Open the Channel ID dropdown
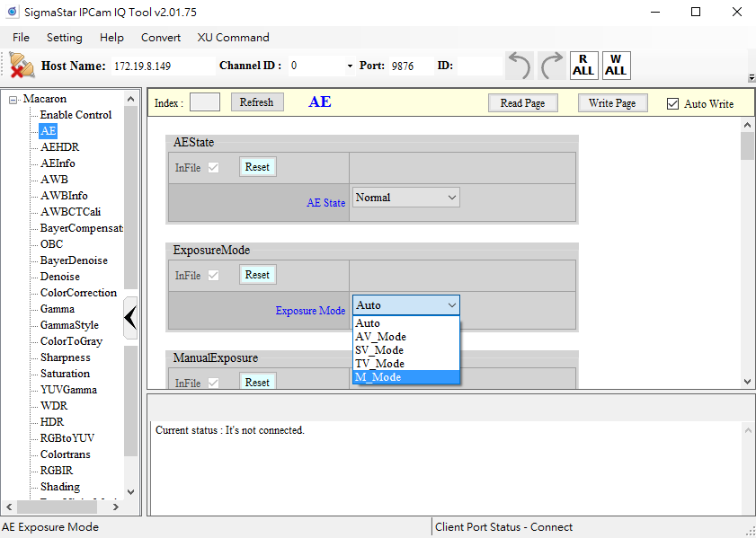Viewport: 756px width, 538px height. click(x=350, y=66)
